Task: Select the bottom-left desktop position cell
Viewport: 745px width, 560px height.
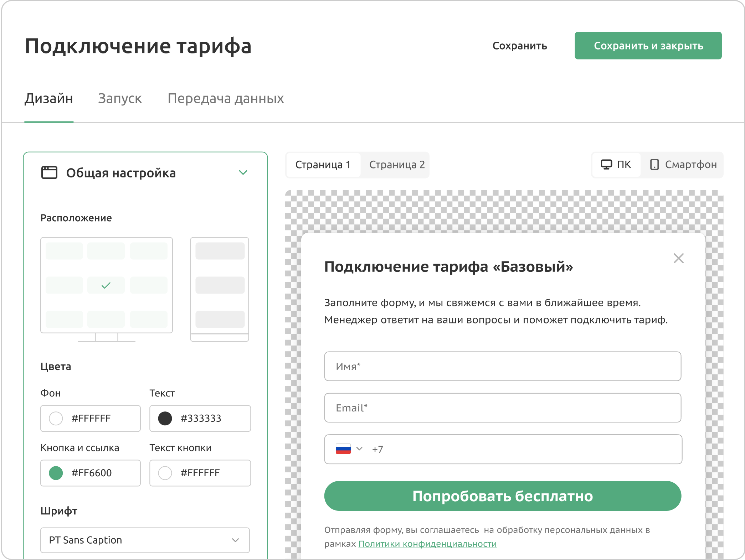Action: pos(64,319)
